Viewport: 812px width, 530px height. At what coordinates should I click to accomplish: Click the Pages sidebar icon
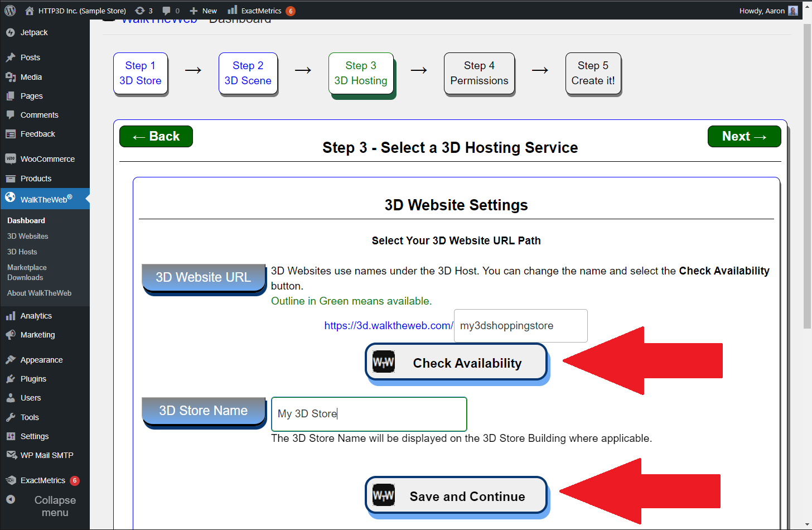pos(10,96)
